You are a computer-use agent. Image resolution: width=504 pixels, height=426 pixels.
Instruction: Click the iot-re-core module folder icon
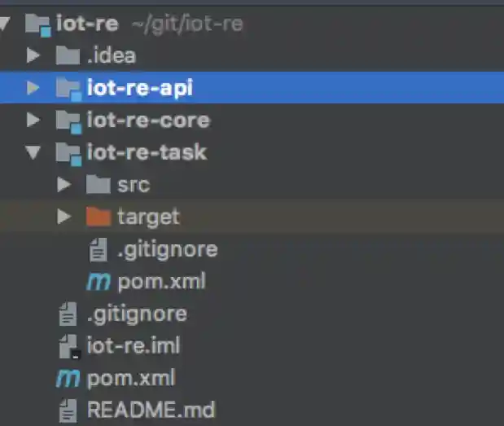coord(68,121)
